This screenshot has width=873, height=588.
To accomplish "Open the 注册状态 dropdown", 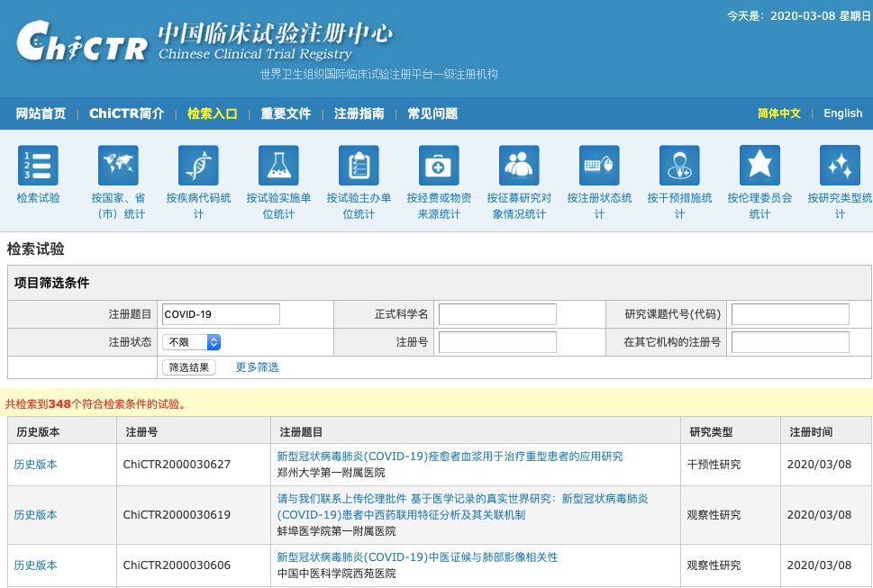I will click(x=191, y=342).
